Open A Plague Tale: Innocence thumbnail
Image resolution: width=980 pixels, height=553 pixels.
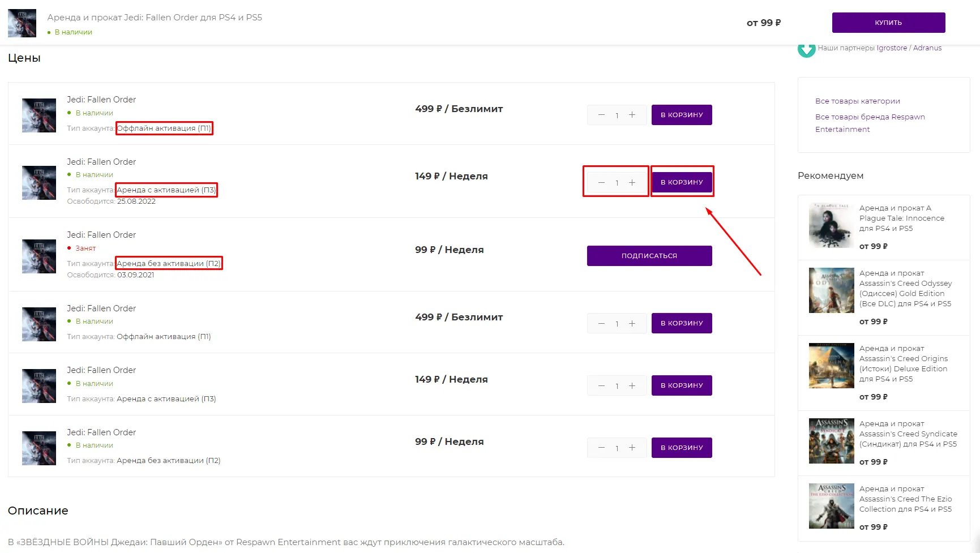pos(831,226)
